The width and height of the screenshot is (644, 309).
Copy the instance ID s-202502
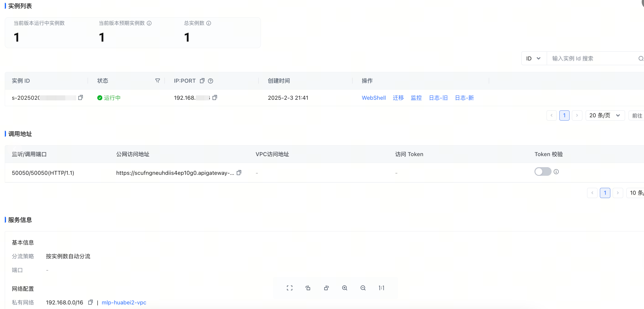click(81, 98)
